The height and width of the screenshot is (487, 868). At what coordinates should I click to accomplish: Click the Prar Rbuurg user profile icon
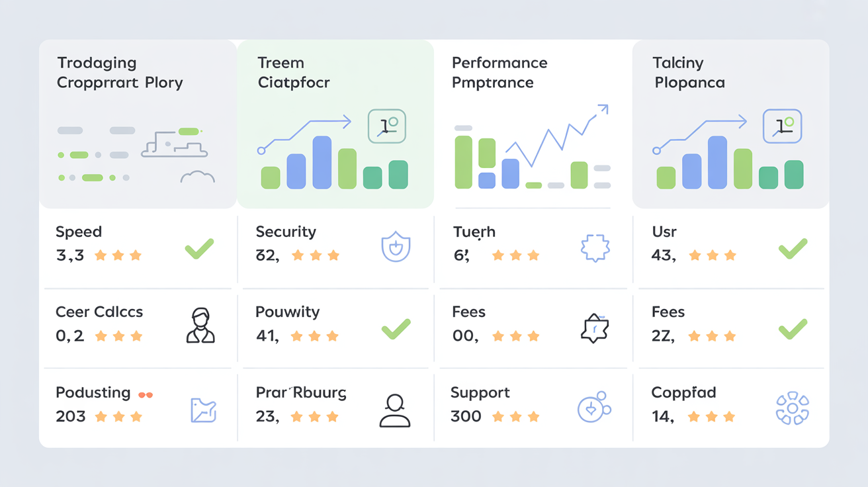click(395, 410)
